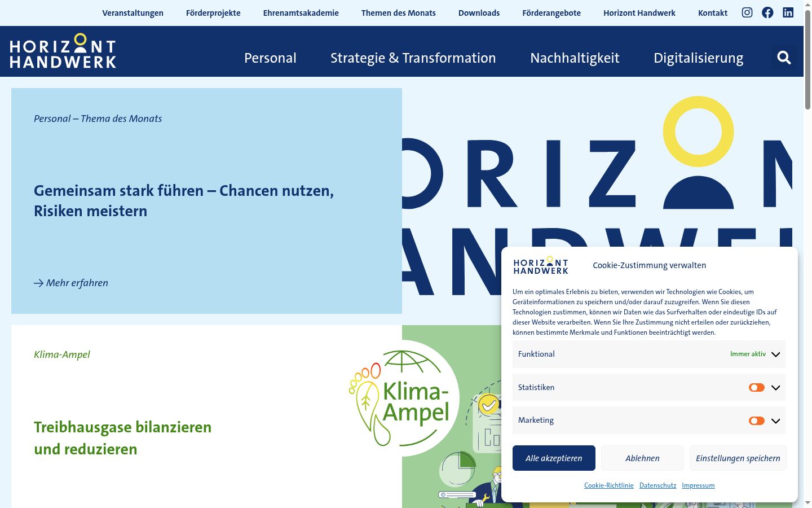Expand the Marketing section chevron
Image resolution: width=812 pixels, height=508 pixels.
click(776, 421)
